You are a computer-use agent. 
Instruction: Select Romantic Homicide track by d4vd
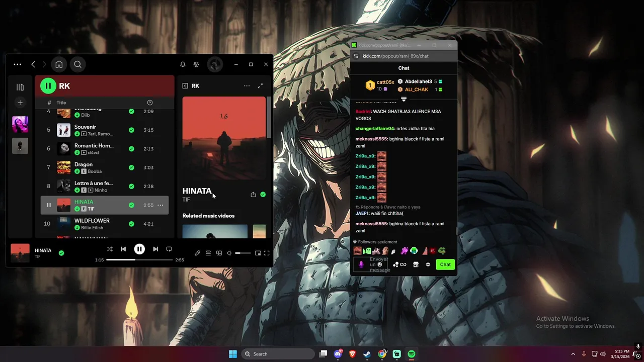pyautogui.click(x=105, y=149)
